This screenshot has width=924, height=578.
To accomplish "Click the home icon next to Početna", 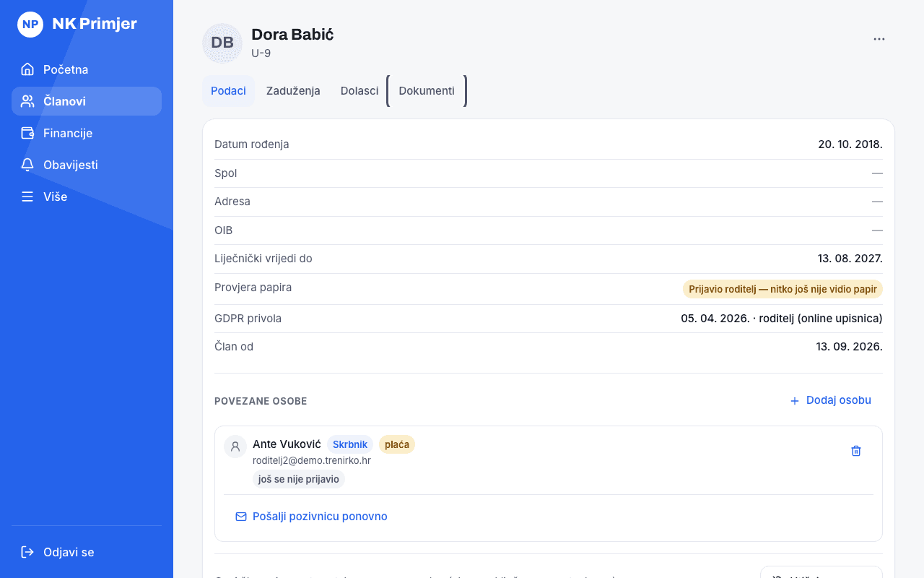I will [27, 69].
